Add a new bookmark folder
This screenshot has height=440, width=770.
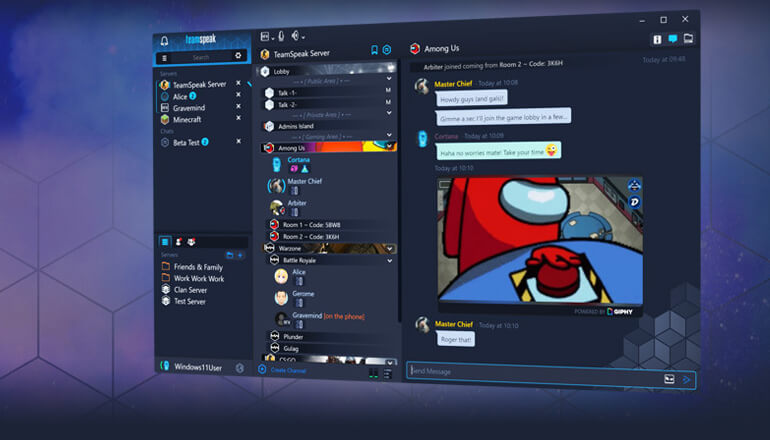click(229, 255)
